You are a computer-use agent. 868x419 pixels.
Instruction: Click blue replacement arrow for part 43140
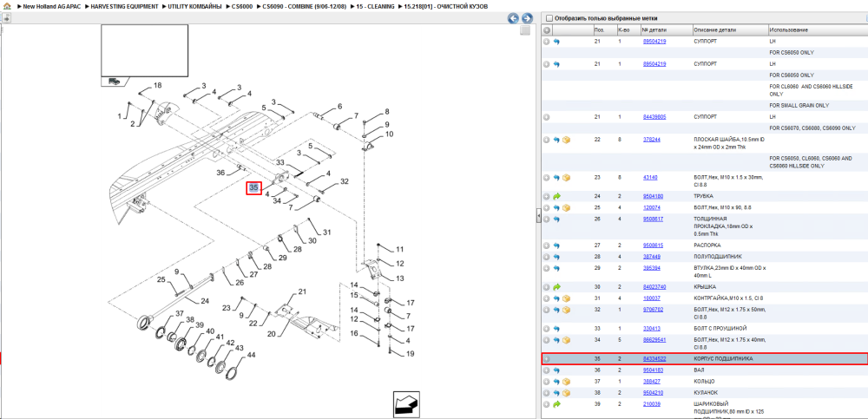tap(556, 178)
